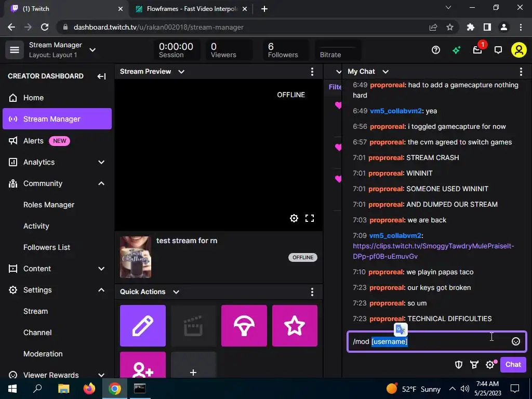Expand the Content section
This screenshot has width=532, height=399.
[101, 269]
